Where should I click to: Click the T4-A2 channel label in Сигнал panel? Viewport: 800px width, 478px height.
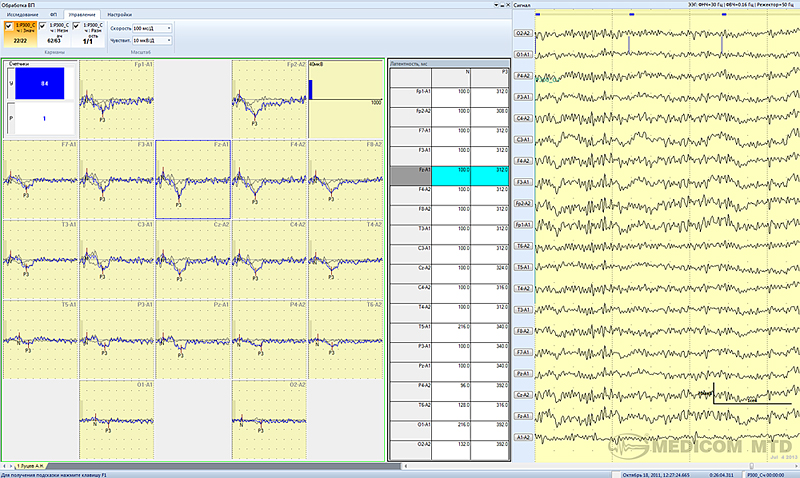pos(523,288)
